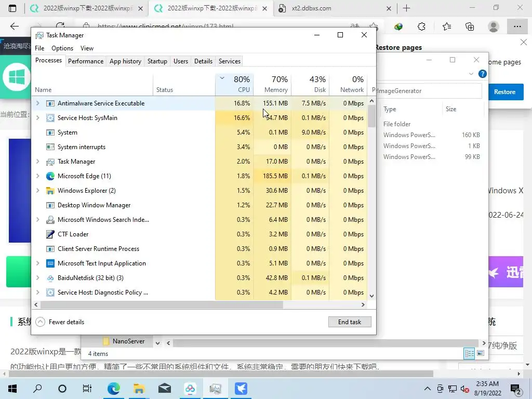Open Mail app from the taskbar
This screenshot has width=532, height=399.
pyautogui.click(x=165, y=389)
